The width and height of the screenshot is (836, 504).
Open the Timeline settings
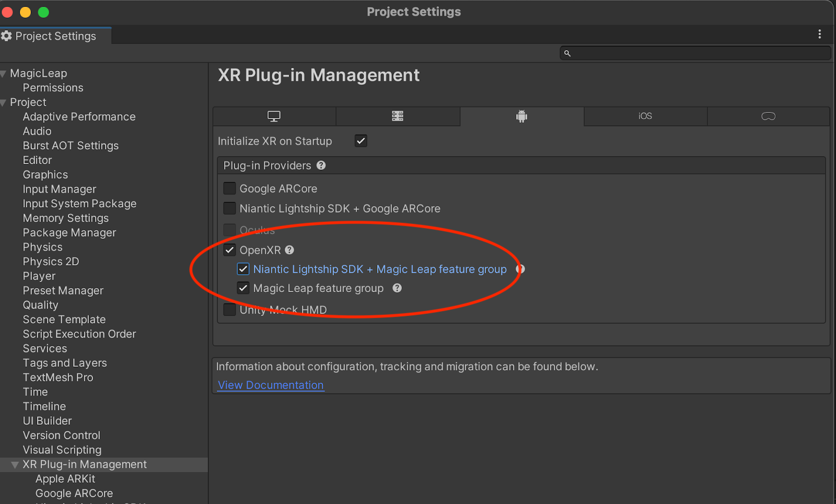click(44, 407)
